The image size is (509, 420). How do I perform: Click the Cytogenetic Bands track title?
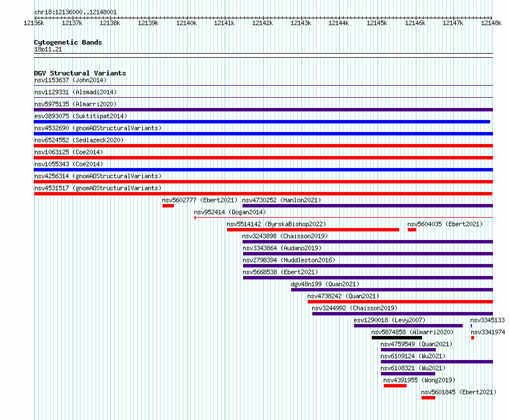(x=68, y=42)
